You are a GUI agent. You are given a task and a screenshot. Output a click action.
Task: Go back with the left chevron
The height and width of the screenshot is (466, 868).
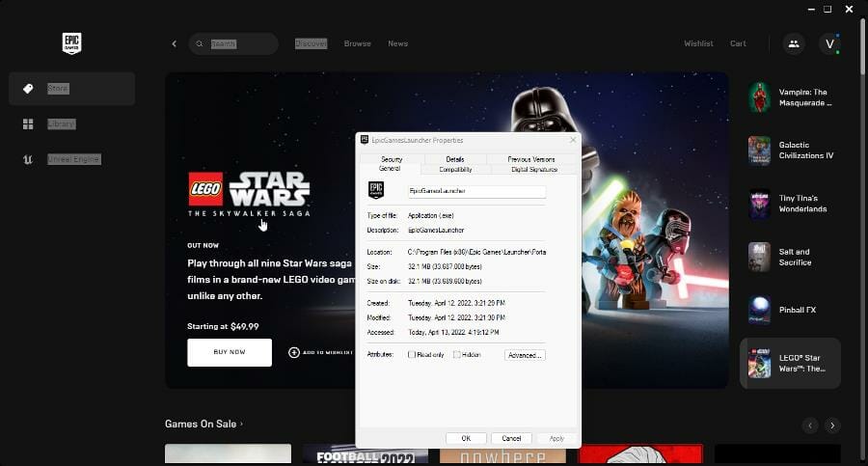[x=174, y=43]
